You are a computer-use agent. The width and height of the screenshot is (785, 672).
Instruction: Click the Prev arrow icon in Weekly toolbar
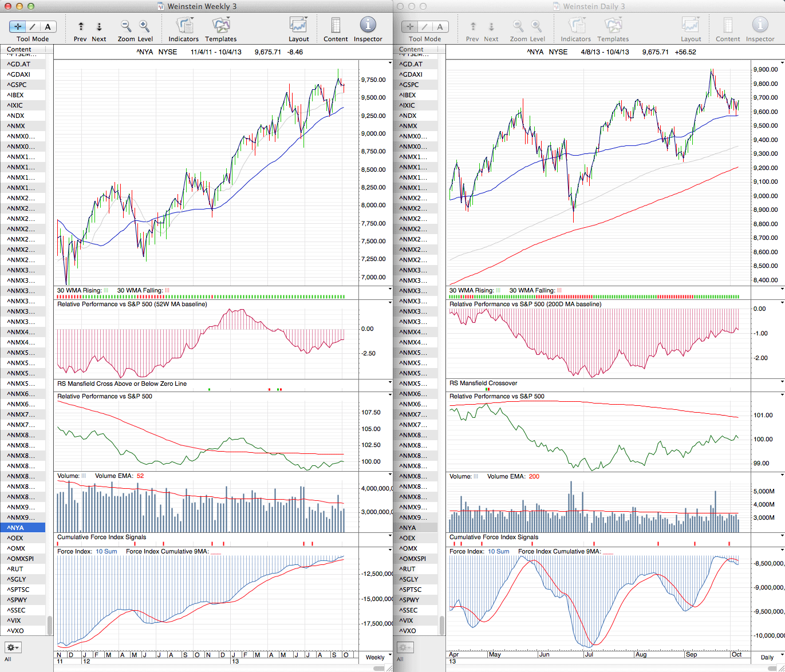tap(81, 26)
